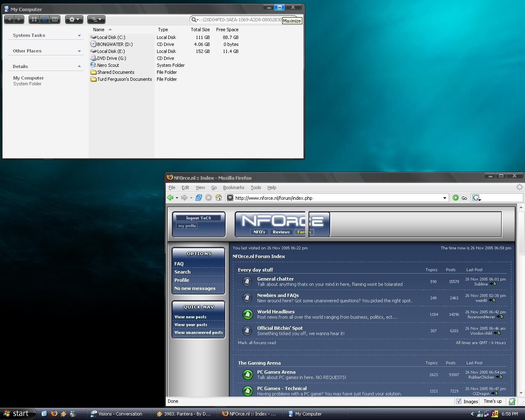
Task: Expand the Other Places panel
Action: click(79, 51)
